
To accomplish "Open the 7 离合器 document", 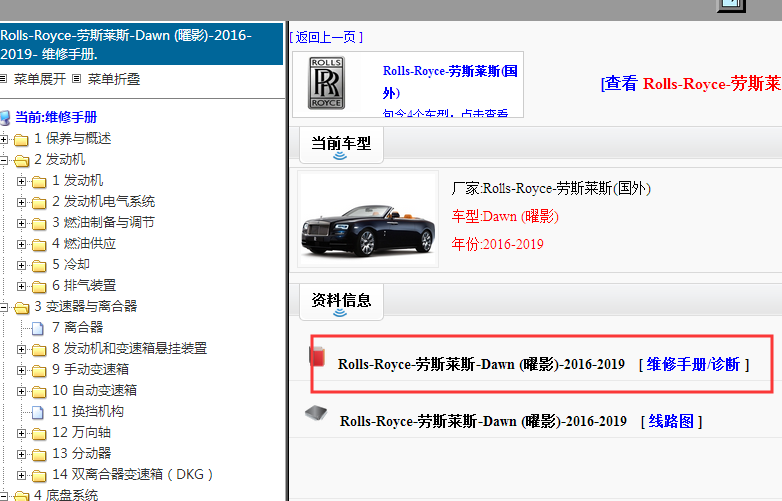I will click(x=77, y=328).
